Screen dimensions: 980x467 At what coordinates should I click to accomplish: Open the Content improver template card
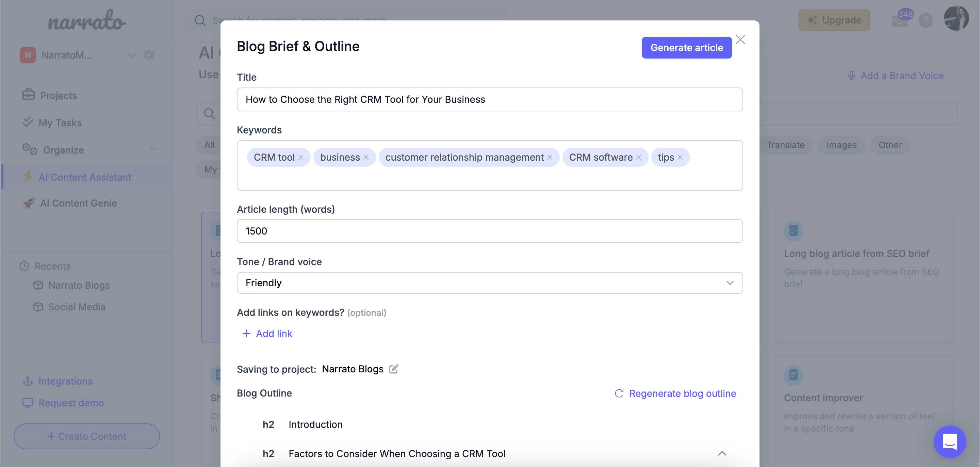[x=864, y=411]
